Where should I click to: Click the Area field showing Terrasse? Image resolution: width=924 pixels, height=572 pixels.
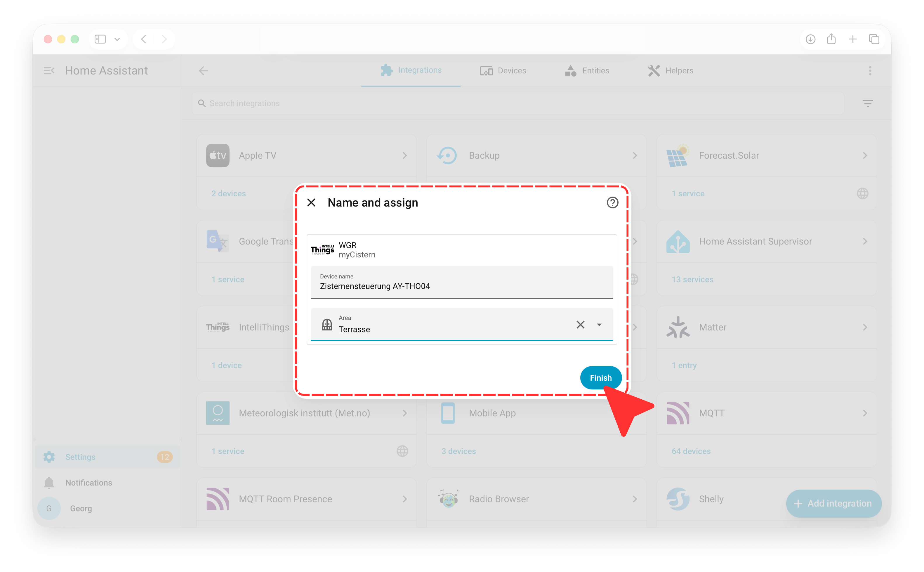click(x=462, y=325)
